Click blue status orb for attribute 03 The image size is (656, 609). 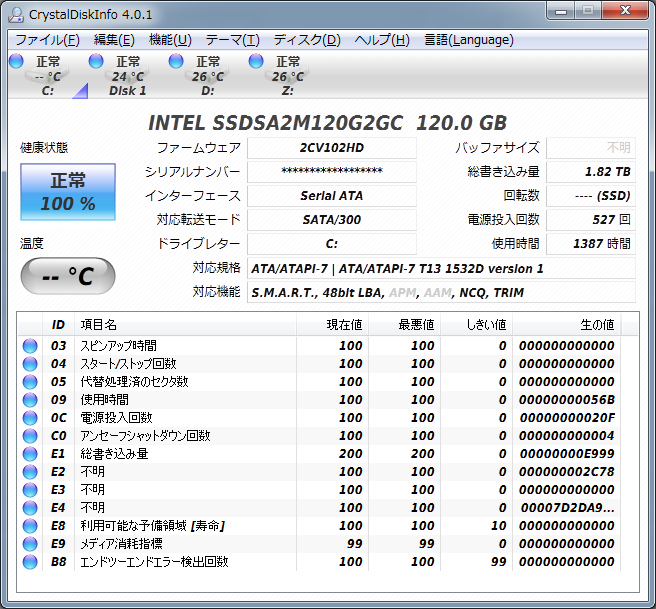click(x=31, y=346)
